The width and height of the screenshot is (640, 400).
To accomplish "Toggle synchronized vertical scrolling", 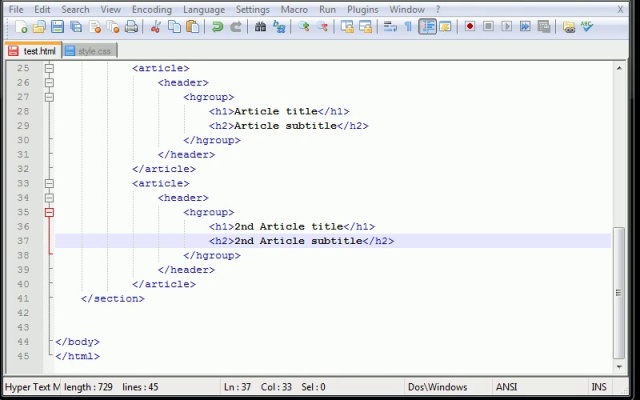I will point(347,27).
